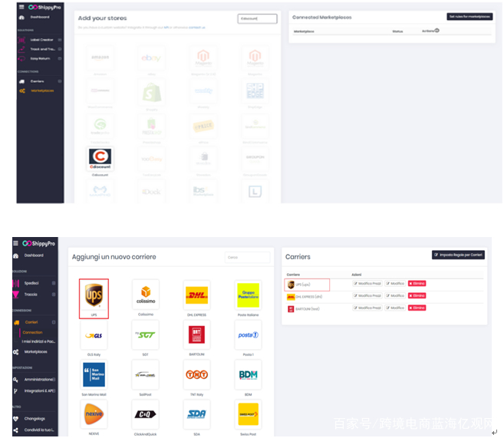Select the DHL Express carrier tile

click(196, 295)
